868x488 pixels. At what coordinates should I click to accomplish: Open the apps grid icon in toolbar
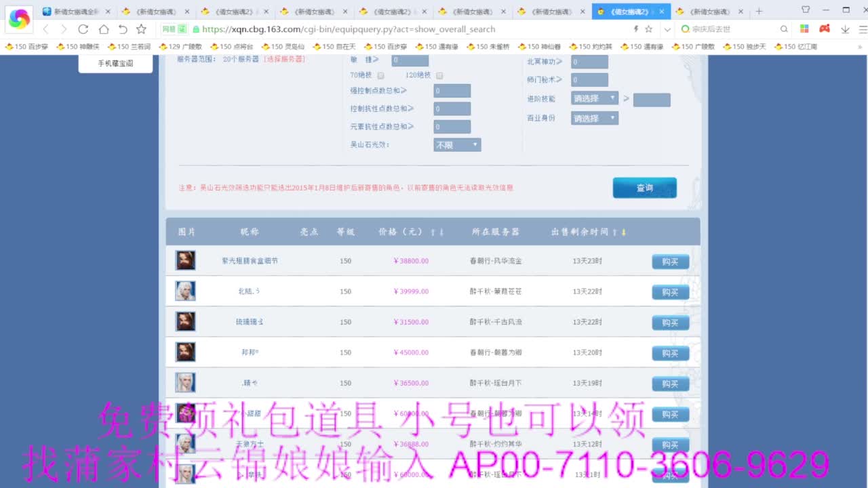pos(804,30)
